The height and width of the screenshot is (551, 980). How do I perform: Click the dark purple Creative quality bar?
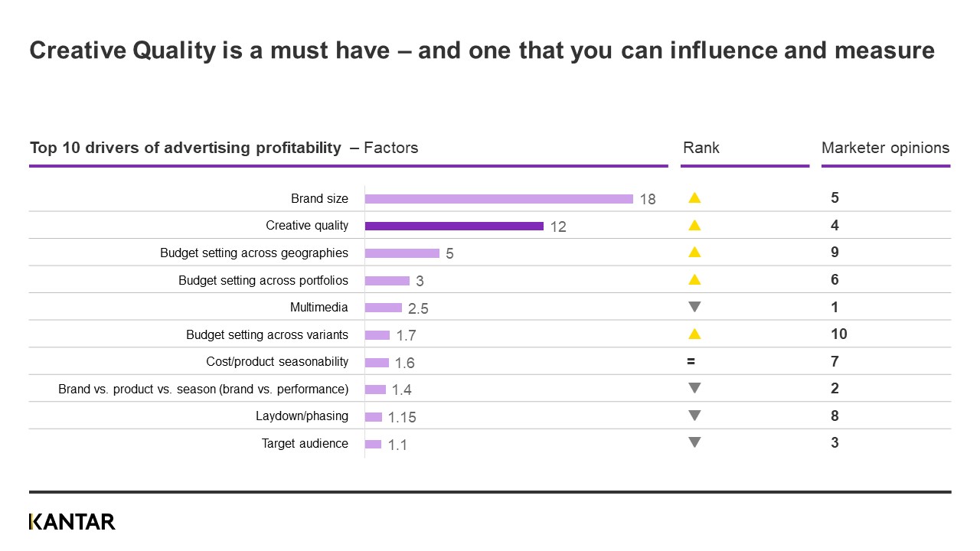454,226
